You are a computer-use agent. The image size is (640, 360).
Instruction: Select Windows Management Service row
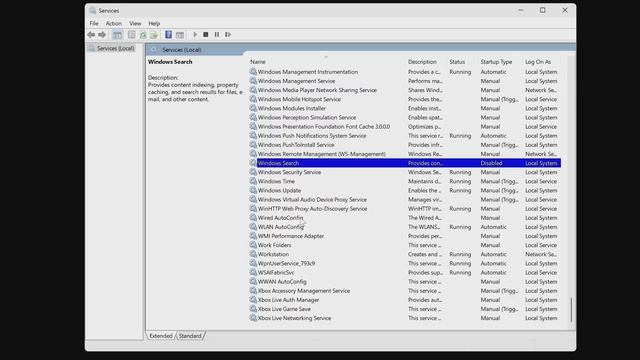tap(405, 81)
